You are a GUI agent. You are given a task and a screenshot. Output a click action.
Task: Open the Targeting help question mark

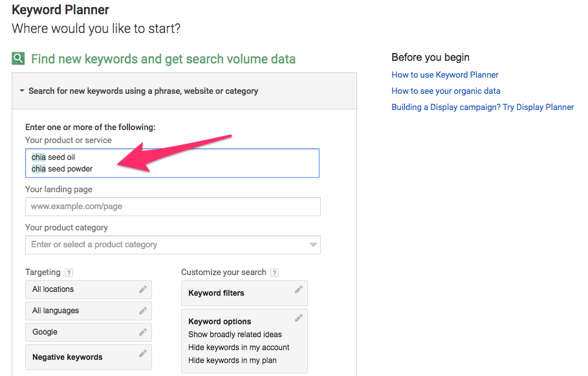[69, 273]
